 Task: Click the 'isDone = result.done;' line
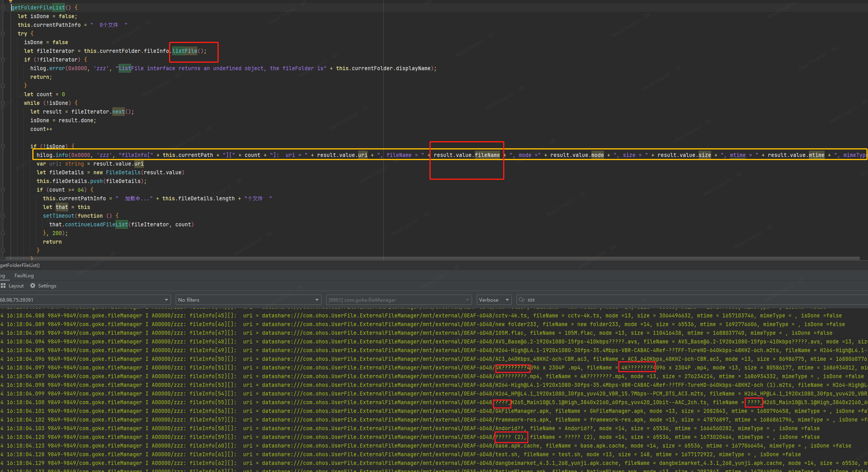(63, 120)
